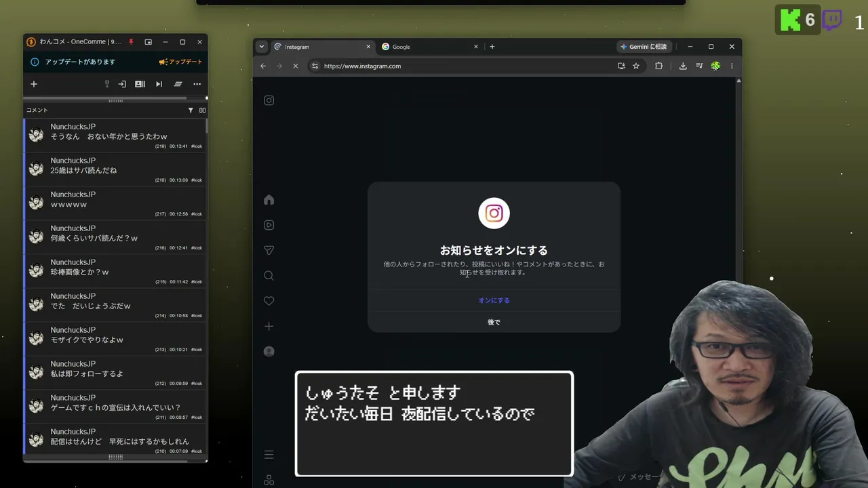Select comment でた だいじょうぶだw

click(x=115, y=306)
